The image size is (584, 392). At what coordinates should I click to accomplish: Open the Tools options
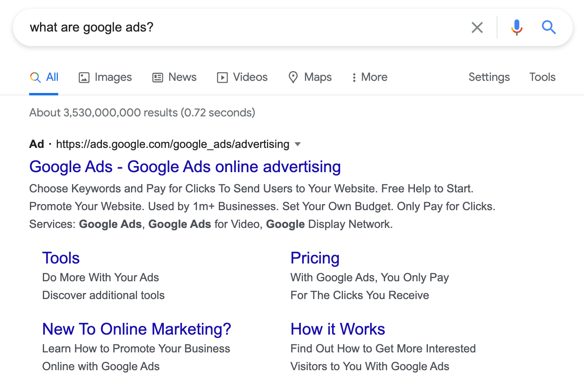coord(542,77)
